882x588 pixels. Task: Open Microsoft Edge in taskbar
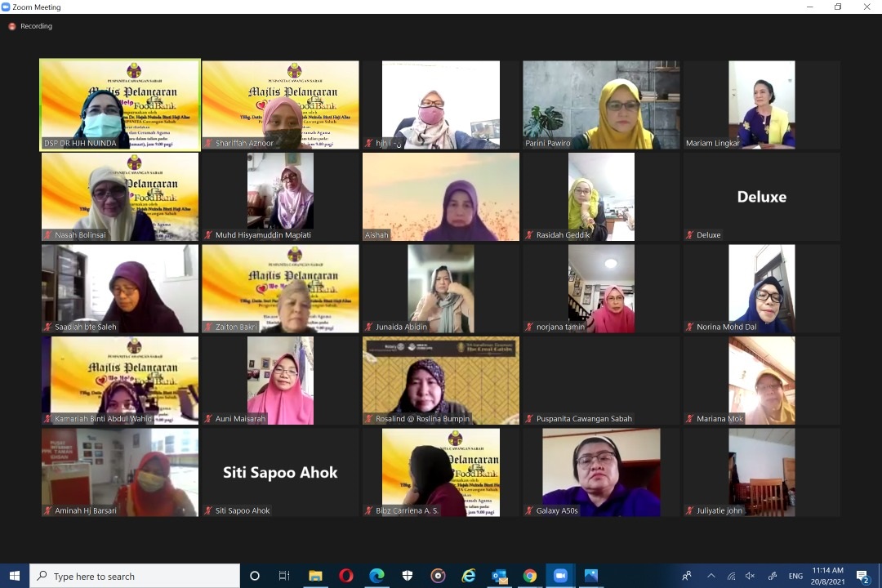376,576
